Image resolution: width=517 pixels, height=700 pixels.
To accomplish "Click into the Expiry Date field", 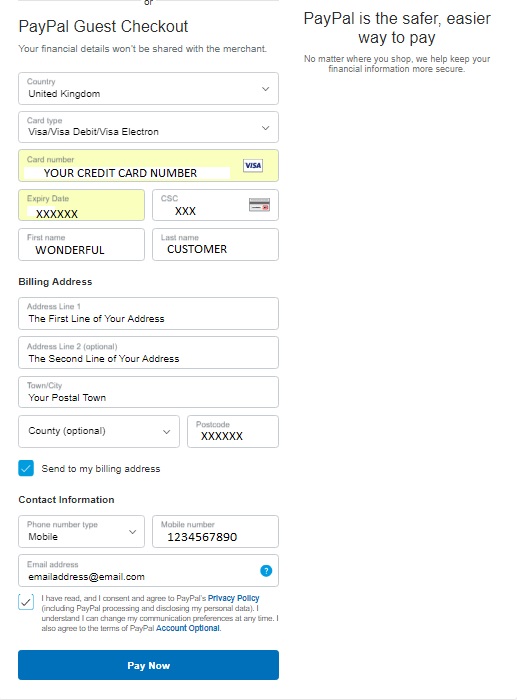I will 81,205.
